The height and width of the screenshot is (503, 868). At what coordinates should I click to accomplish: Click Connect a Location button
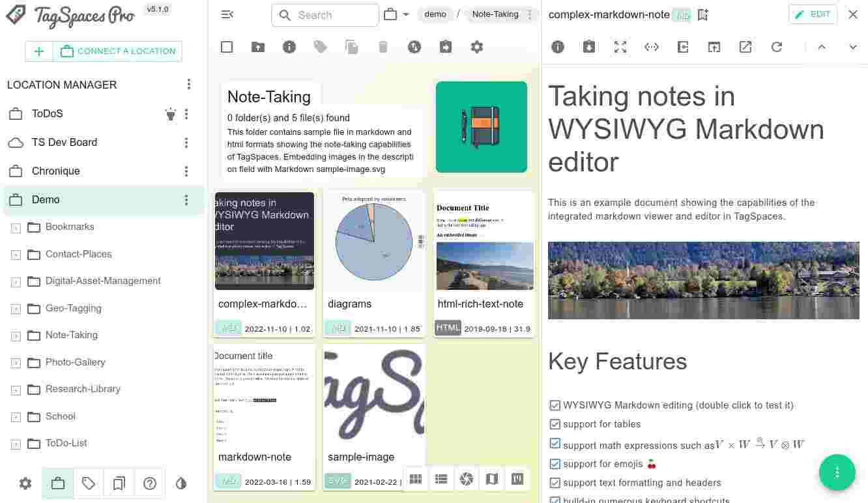point(117,51)
